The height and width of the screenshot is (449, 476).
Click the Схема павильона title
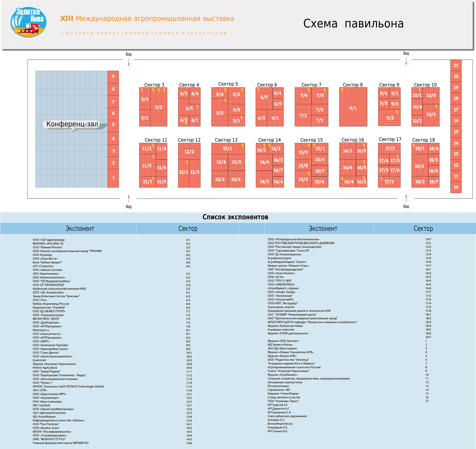pos(353,24)
